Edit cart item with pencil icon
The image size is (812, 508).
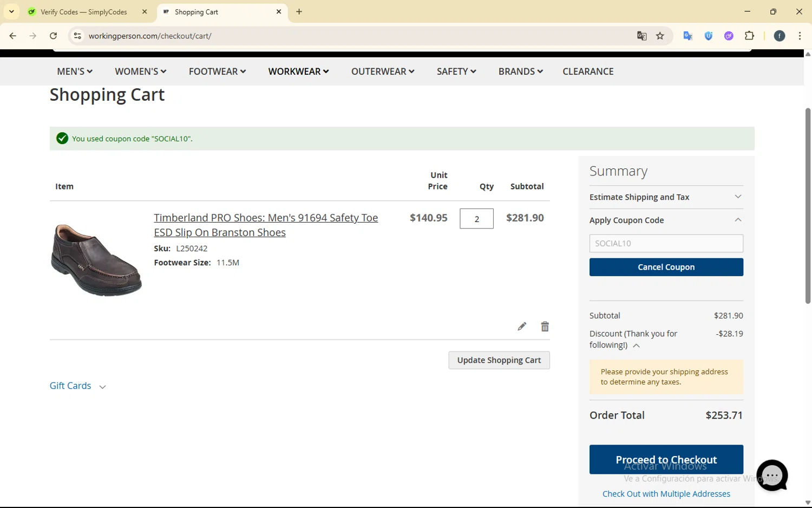coord(522,326)
